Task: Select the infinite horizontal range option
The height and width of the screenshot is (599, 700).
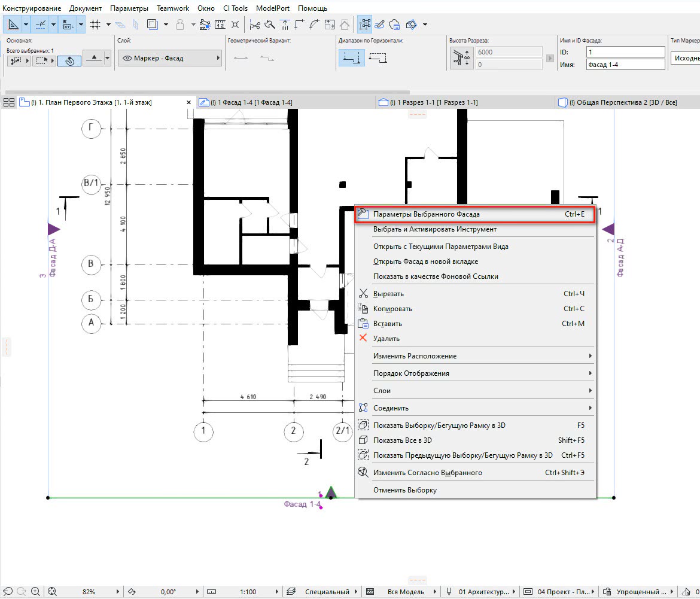Action: [351, 58]
